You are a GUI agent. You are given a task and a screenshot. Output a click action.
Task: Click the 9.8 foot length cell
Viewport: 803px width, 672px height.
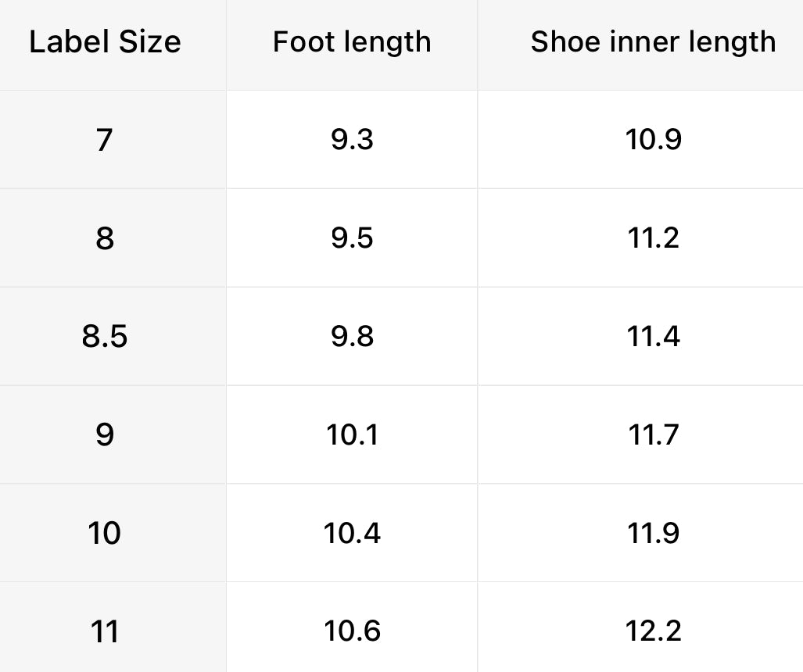(x=352, y=336)
